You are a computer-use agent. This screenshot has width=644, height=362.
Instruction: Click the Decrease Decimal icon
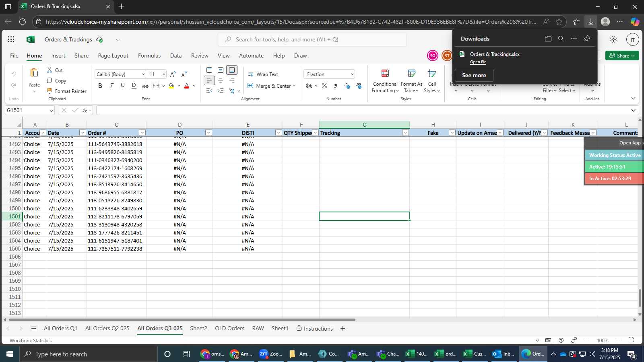(359, 86)
